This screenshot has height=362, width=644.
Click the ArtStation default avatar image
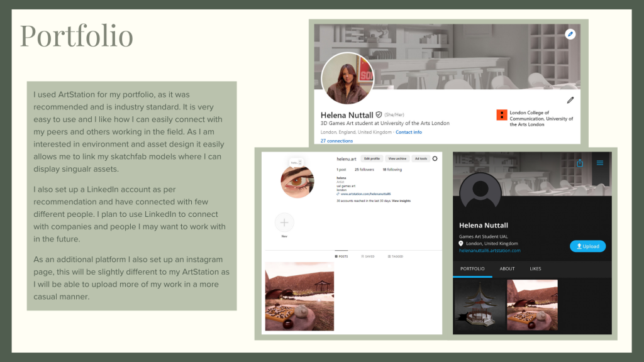(480, 191)
